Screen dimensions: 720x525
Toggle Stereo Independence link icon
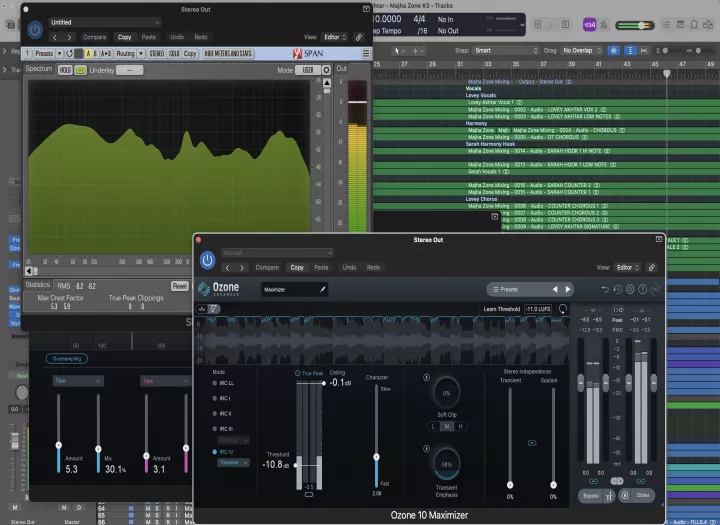532,443
